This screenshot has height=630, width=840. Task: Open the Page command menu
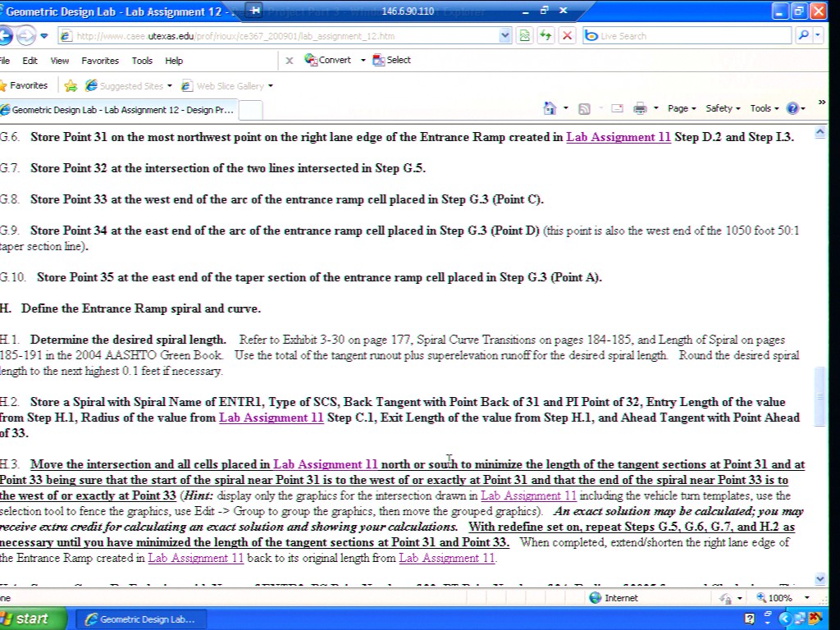pyautogui.click(x=682, y=108)
